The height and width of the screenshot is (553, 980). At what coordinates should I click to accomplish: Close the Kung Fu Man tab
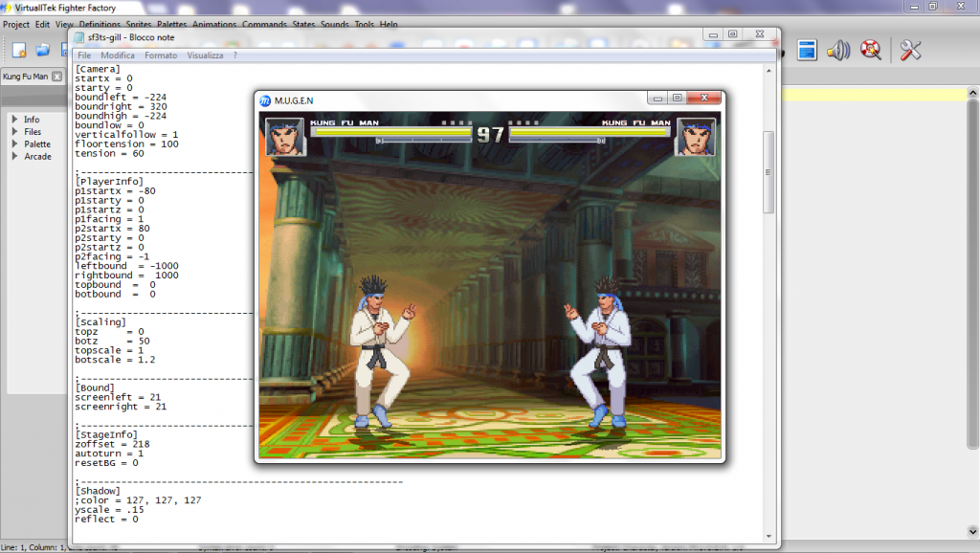tap(56, 77)
